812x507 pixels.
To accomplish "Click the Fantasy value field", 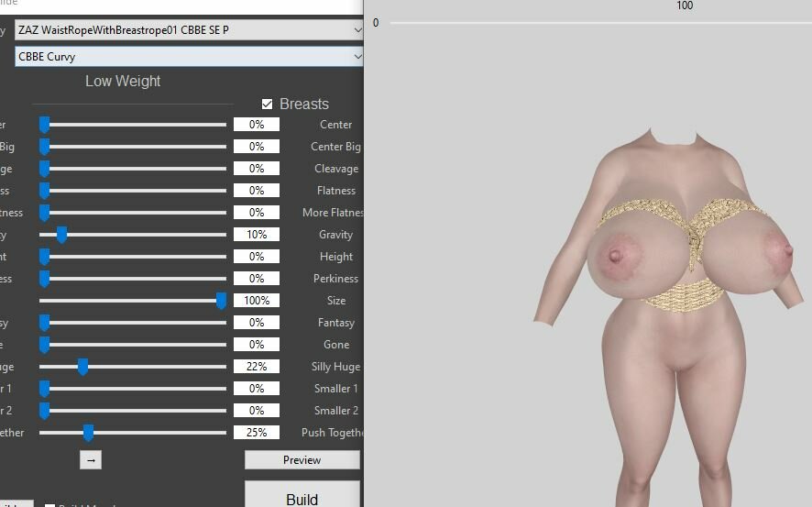I will tap(257, 323).
